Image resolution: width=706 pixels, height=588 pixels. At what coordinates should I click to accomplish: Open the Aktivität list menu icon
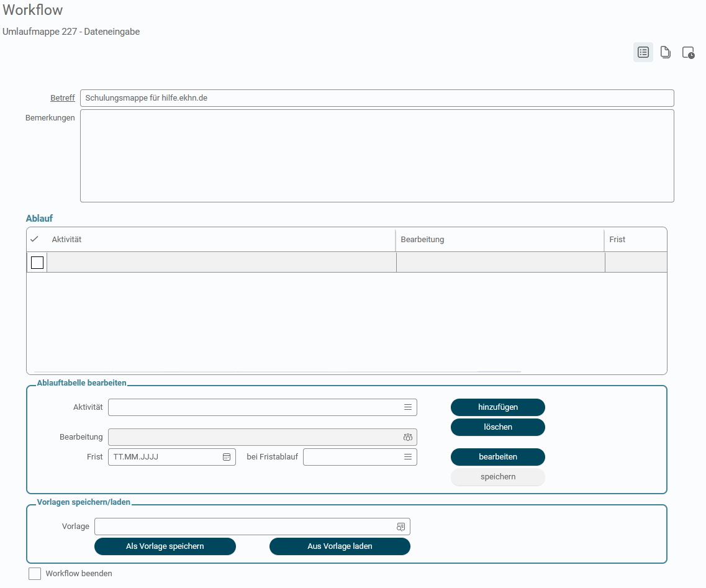click(408, 407)
